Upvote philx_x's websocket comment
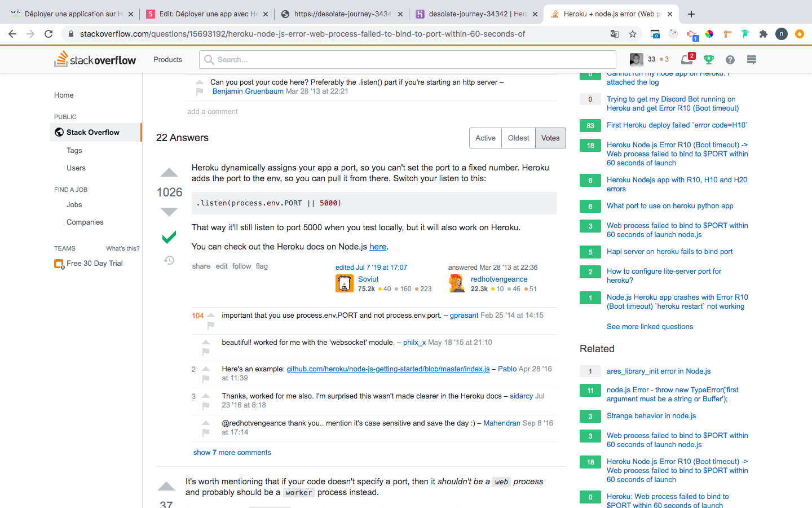The image size is (812, 508). coord(206,342)
